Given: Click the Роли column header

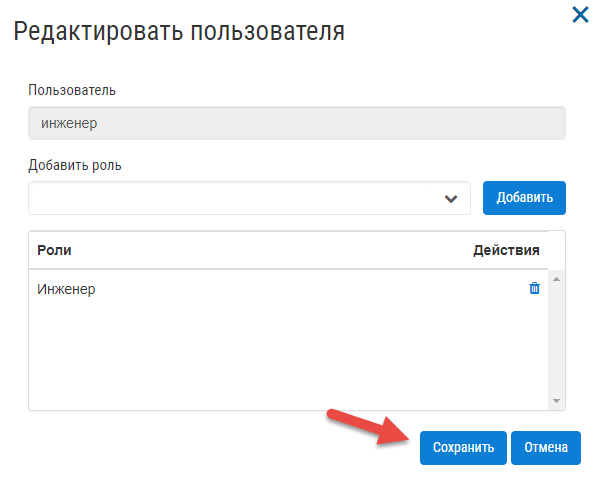Looking at the screenshot, I should [54, 250].
